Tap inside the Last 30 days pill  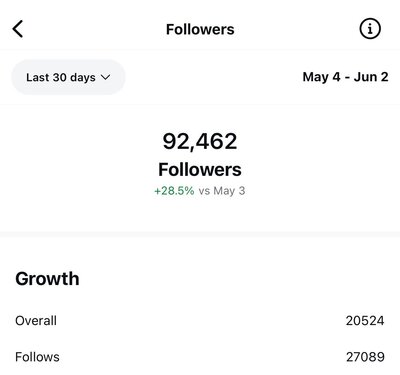pos(68,77)
